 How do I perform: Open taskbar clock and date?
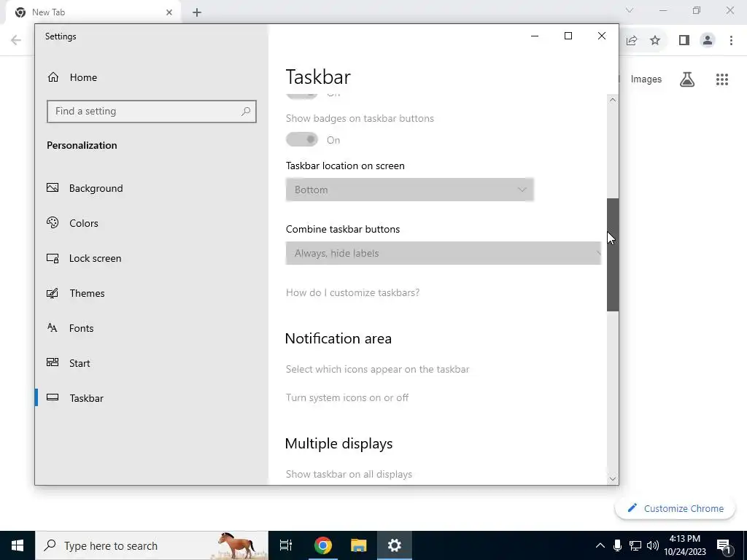[x=685, y=545]
